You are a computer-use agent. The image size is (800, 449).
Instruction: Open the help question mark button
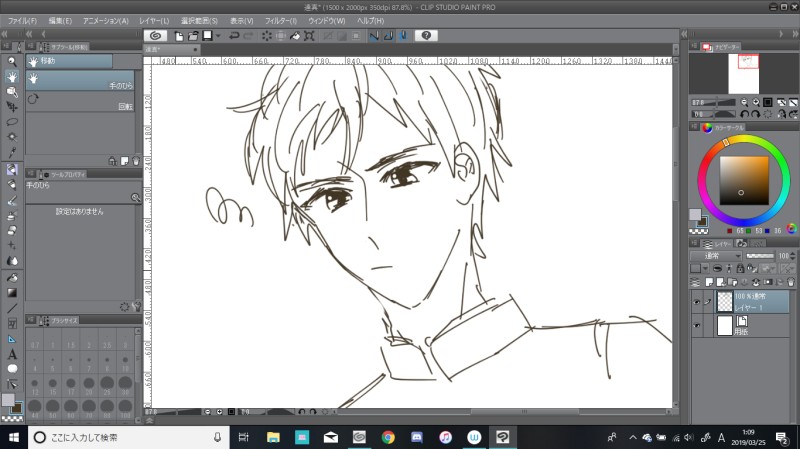point(426,36)
